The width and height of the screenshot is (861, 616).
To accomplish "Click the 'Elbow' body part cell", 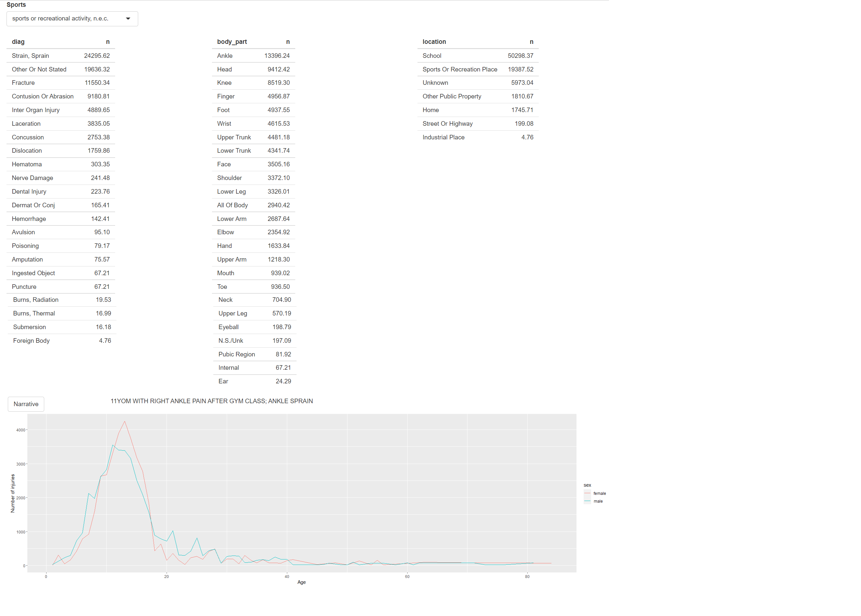I will tap(226, 232).
